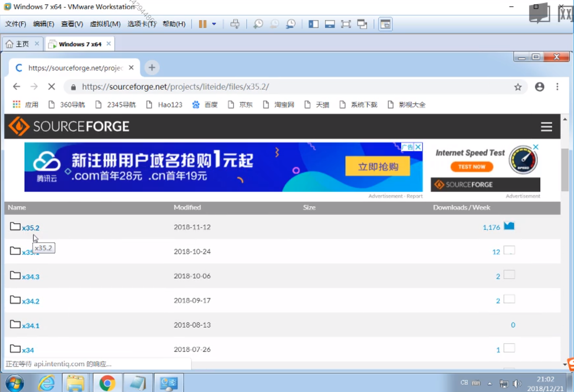This screenshot has width=574, height=392.
Task: Open a new Chrome tab with the plus button
Action: [x=152, y=67]
